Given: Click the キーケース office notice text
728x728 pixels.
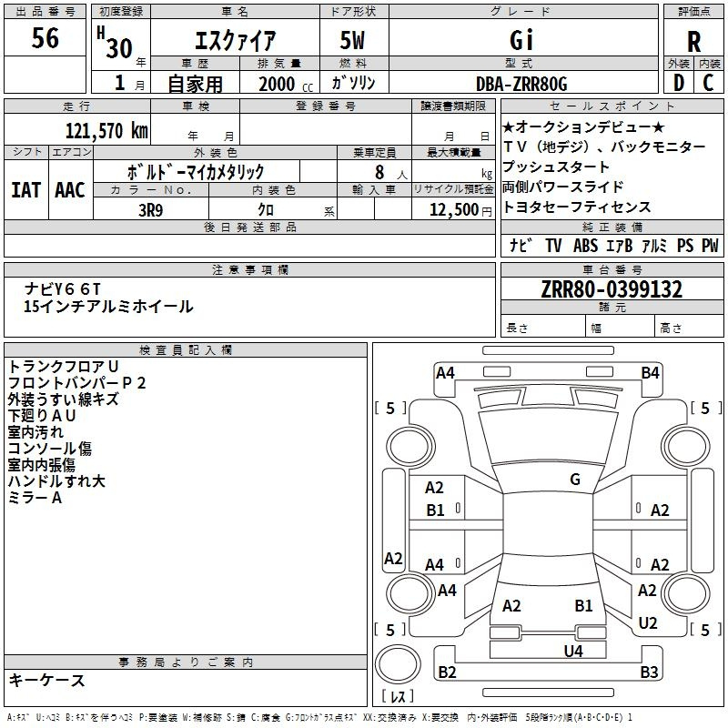Looking at the screenshot, I should (x=46, y=680).
